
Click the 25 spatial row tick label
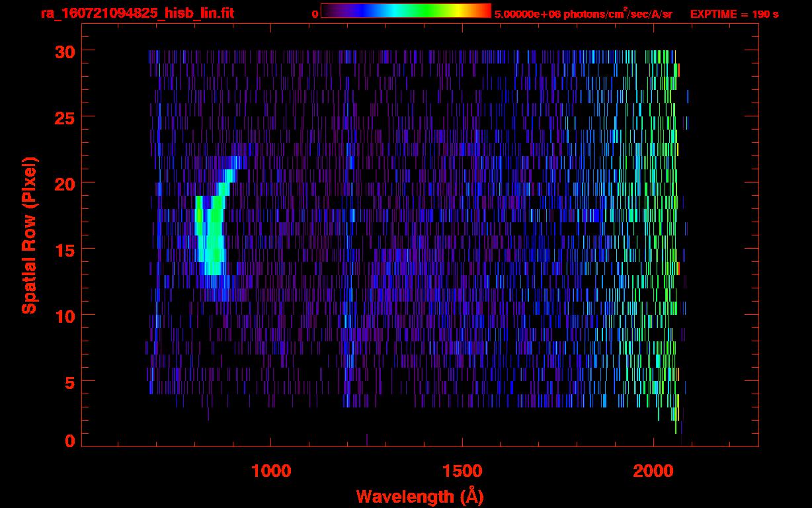pos(64,117)
